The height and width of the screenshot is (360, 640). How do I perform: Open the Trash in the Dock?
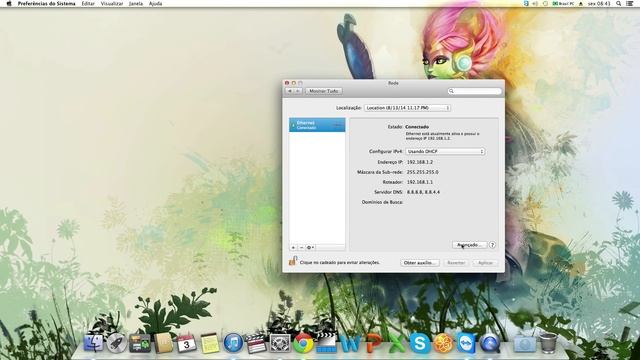548,343
